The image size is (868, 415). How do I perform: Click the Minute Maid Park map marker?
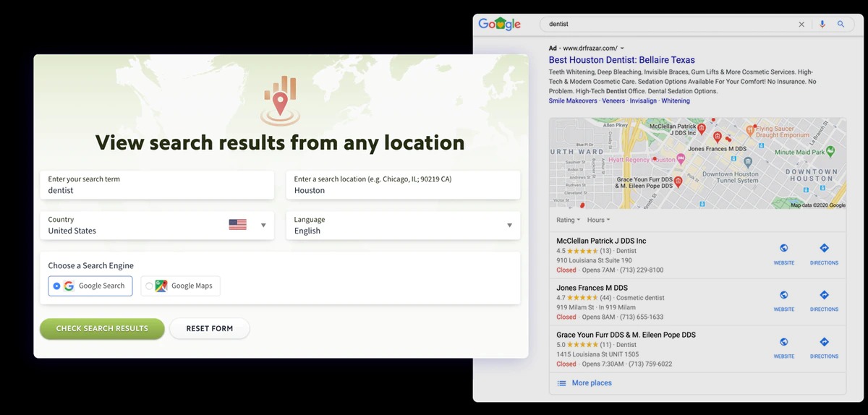830,151
